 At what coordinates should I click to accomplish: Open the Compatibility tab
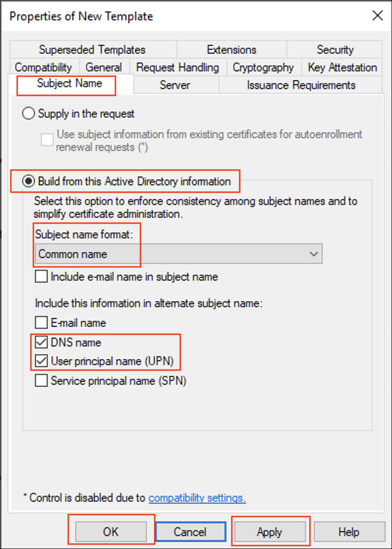tap(43, 67)
